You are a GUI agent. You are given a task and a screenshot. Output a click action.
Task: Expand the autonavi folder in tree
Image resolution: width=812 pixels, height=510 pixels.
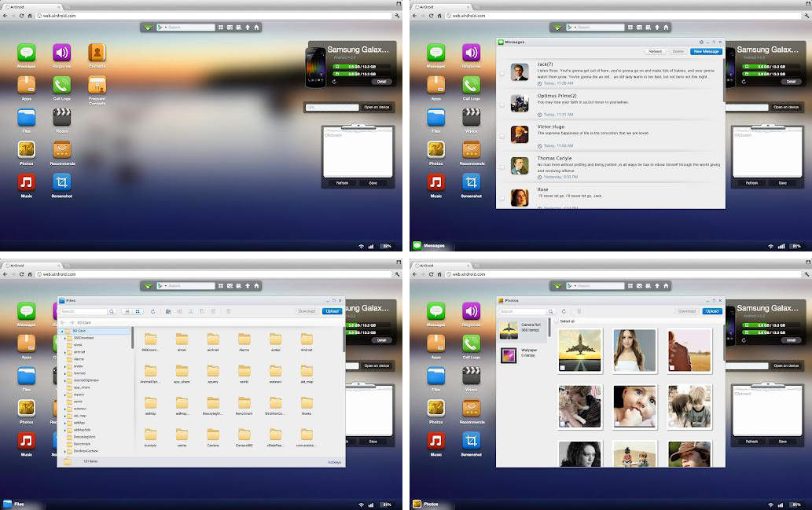coord(65,409)
